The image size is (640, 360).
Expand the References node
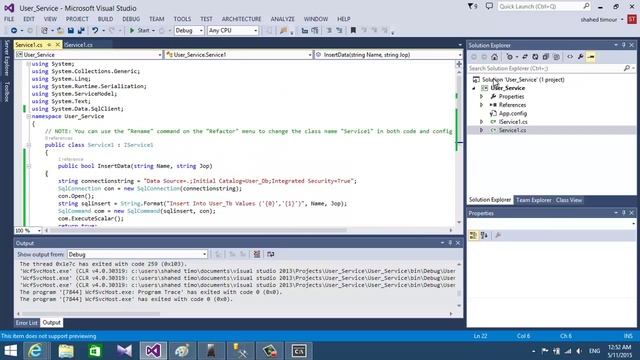481,105
